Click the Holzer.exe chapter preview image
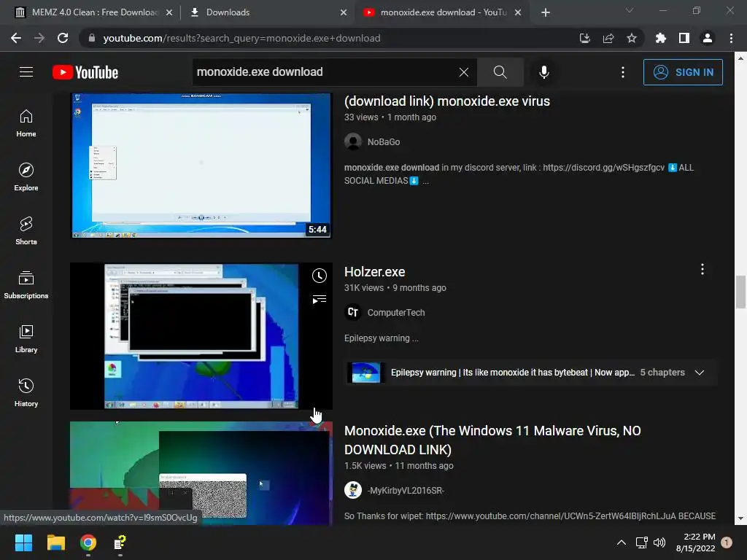This screenshot has height=560, width=747. [365, 373]
